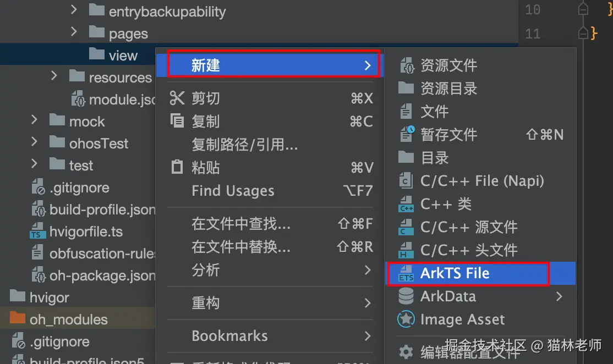This screenshot has height=364, width=613.
Task: Click the 文件 document icon
Action: 406,111
